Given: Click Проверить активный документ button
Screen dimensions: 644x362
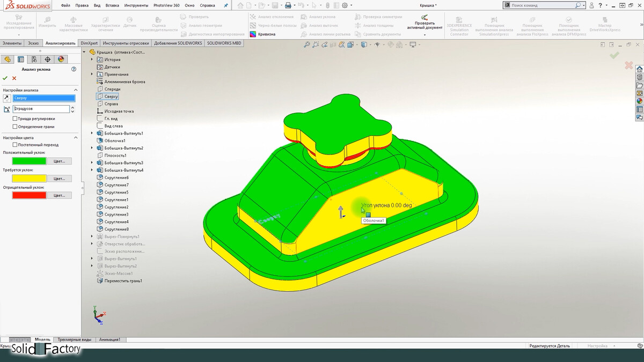Looking at the screenshot, I should coord(425,25).
